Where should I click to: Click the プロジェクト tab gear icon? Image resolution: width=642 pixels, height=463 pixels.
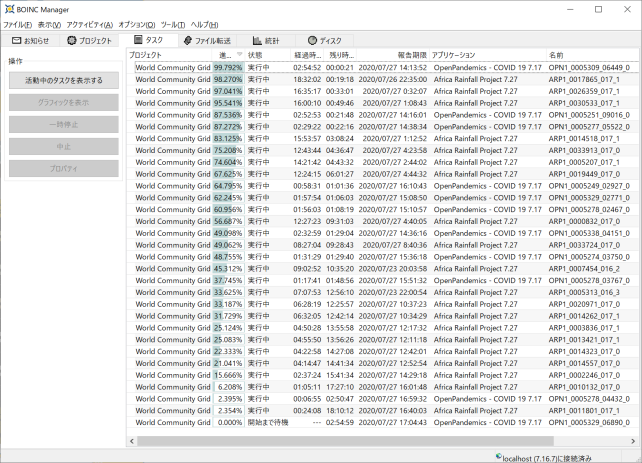tap(72, 41)
